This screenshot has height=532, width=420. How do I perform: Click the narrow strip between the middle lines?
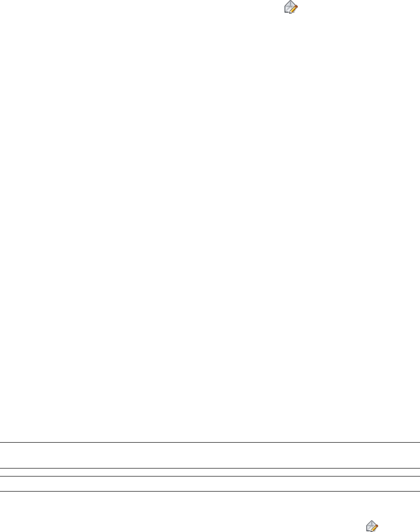click(x=210, y=472)
